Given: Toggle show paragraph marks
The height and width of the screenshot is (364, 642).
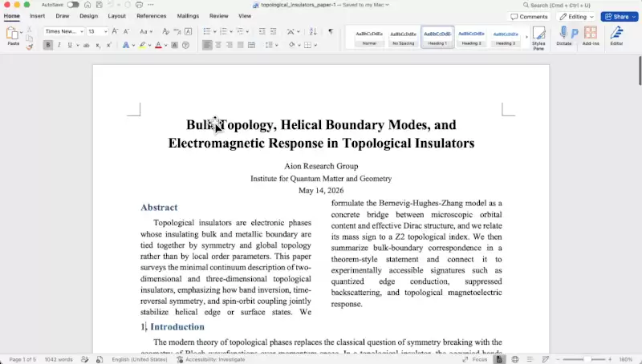Looking at the screenshot, I should coord(331,31).
